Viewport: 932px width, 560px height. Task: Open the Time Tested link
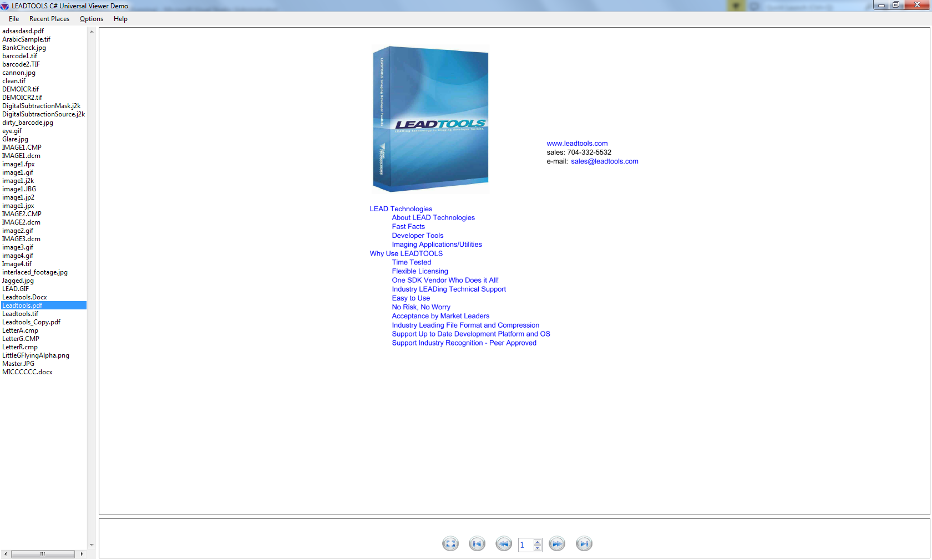click(x=412, y=262)
